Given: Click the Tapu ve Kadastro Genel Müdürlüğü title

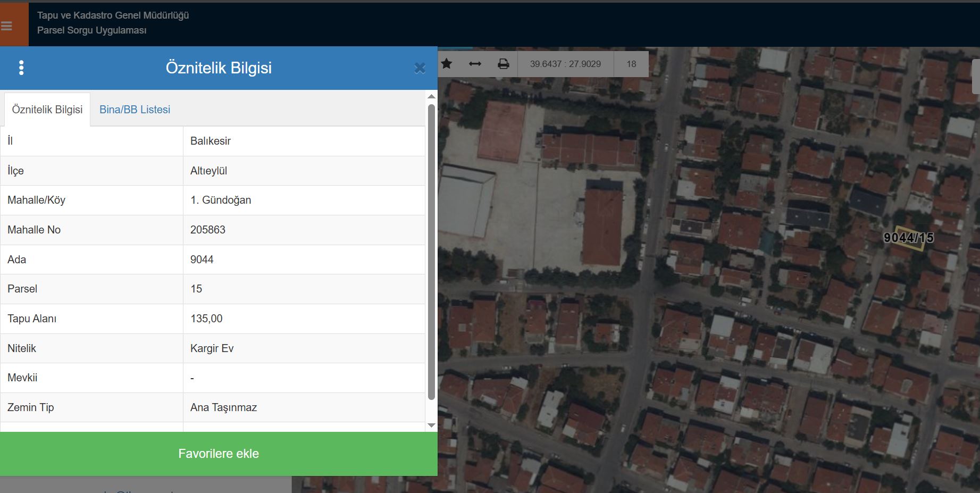Looking at the screenshot, I should pos(113,15).
